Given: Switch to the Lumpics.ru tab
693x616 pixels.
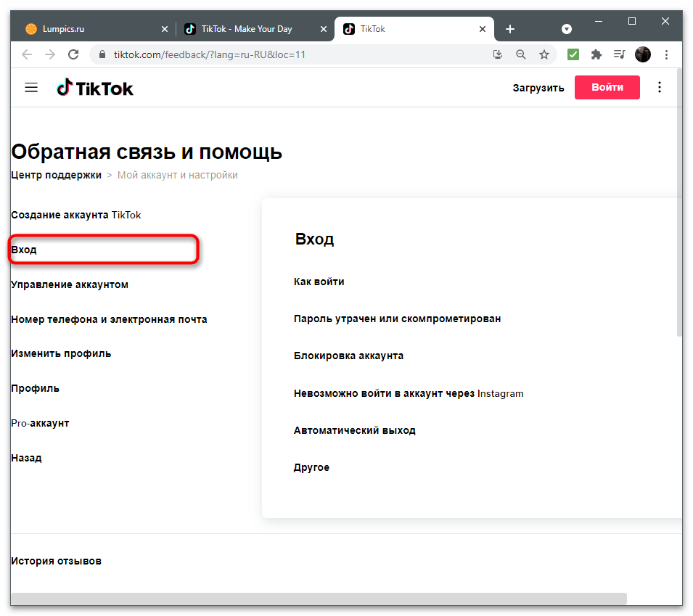Looking at the screenshot, I should point(97,29).
